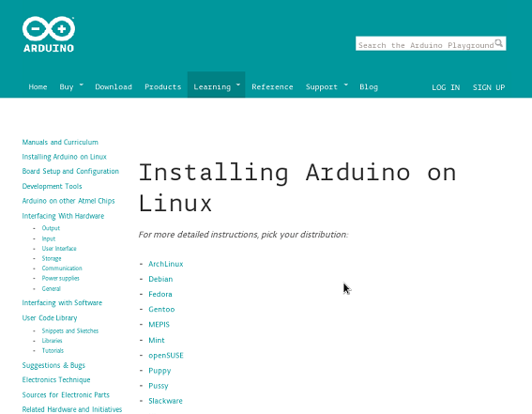Expand the Support dropdown arrow

346,84
